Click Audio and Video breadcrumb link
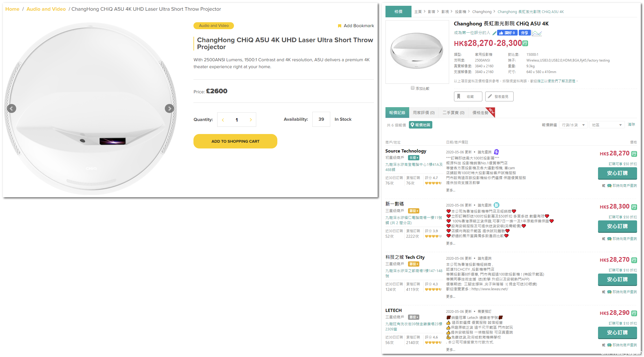 pyautogui.click(x=46, y=9)
